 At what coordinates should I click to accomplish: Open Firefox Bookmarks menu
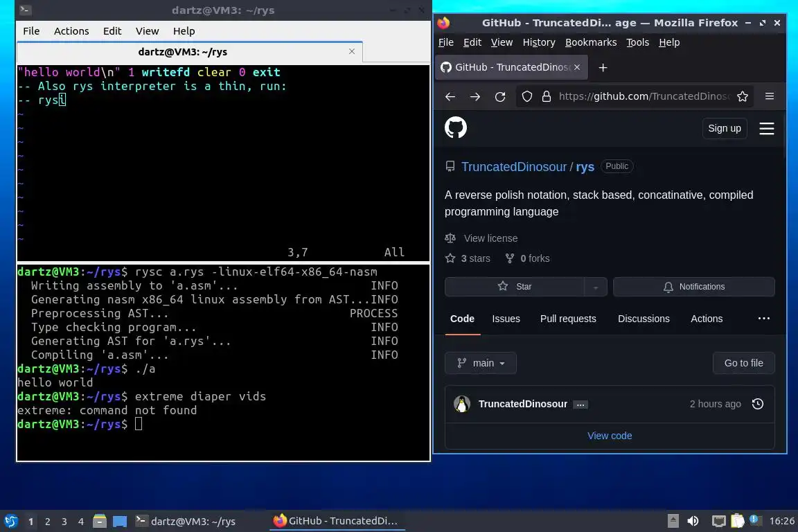591,42
